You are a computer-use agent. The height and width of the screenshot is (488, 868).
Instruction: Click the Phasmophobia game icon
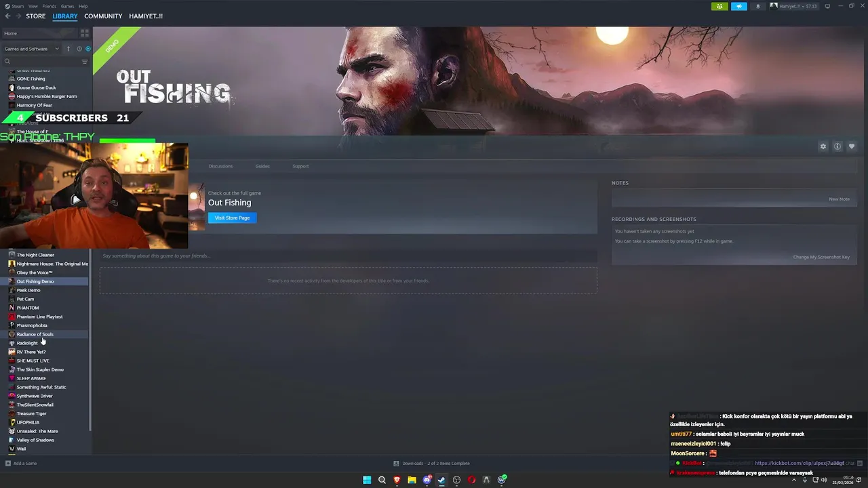(12, 325)
